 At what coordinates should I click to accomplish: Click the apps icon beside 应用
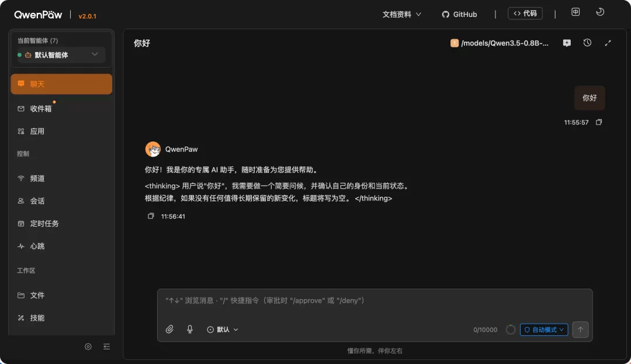click(x=21, y=131)
